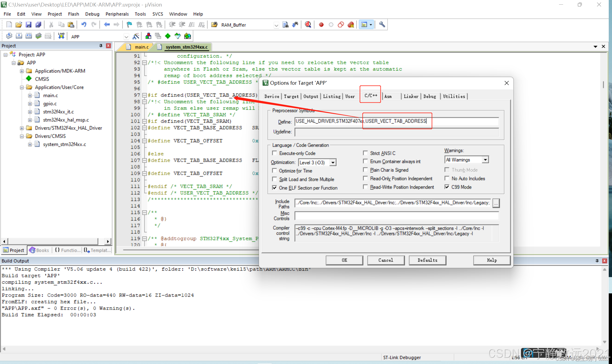Click the Batch build icon

(x=38, y=36)
